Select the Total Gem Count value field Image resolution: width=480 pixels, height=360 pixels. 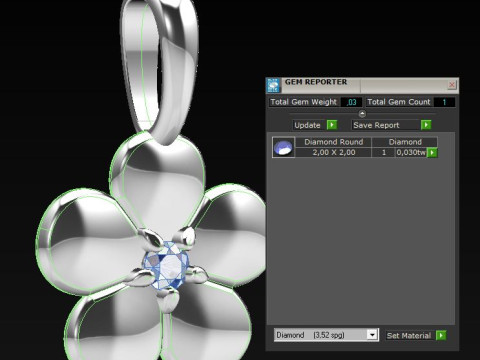pyautogui.click(x=444, y=102)
